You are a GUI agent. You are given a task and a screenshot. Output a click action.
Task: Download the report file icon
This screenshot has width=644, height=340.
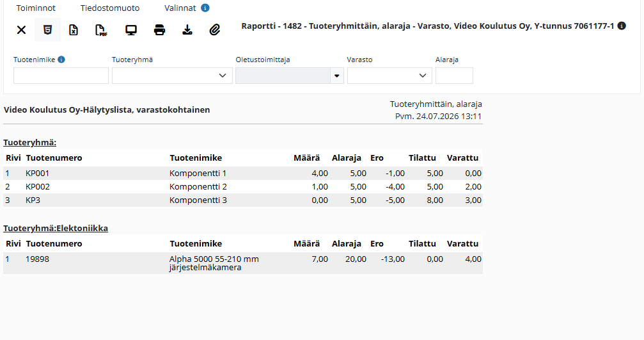pos(187,30)
